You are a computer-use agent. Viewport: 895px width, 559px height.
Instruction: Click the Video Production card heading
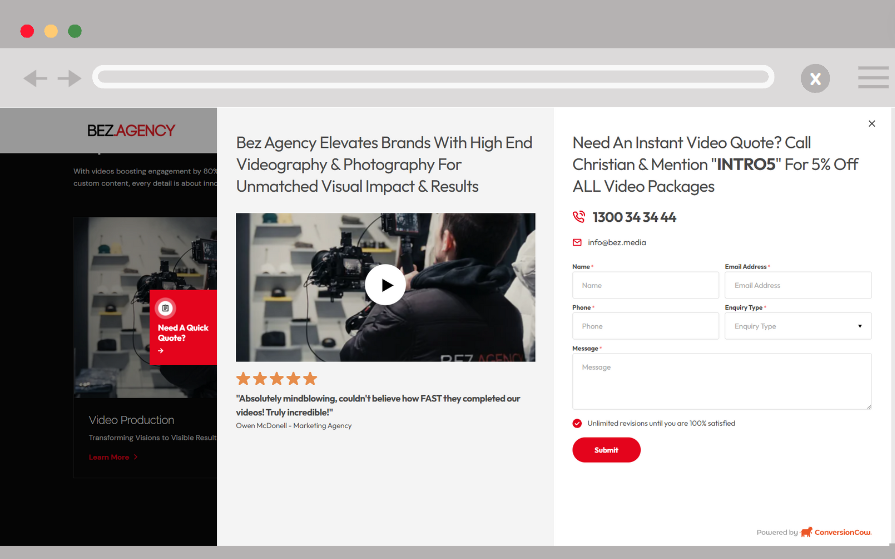point(131,420)
